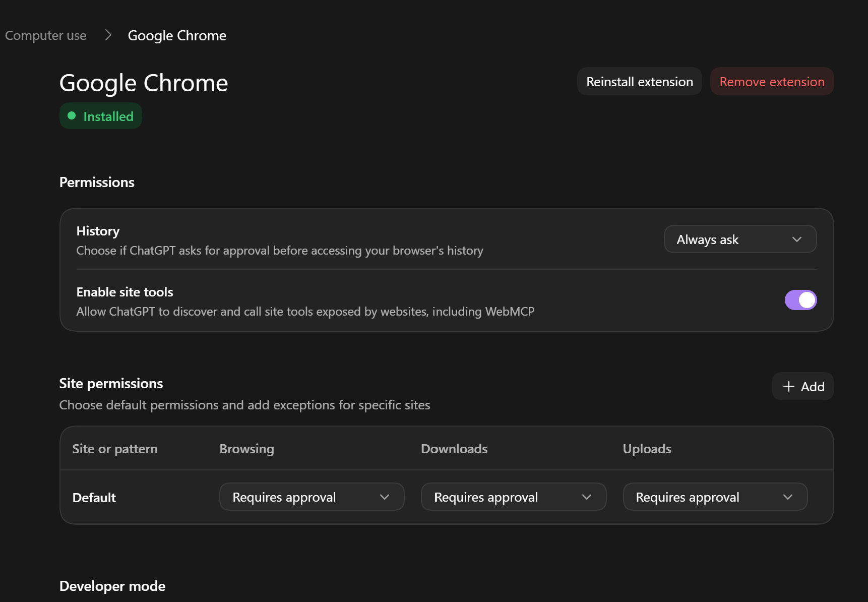Click the Site permissions heading
Image resolution: width=868 pixels, height=602 pixels.
tap(111, 384)
